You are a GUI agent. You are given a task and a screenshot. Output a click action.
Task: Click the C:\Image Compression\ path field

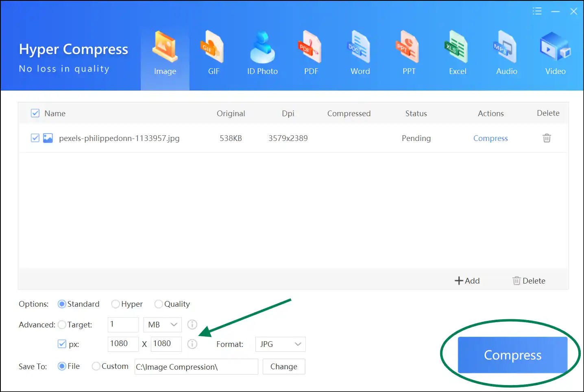tap(196, 366)
